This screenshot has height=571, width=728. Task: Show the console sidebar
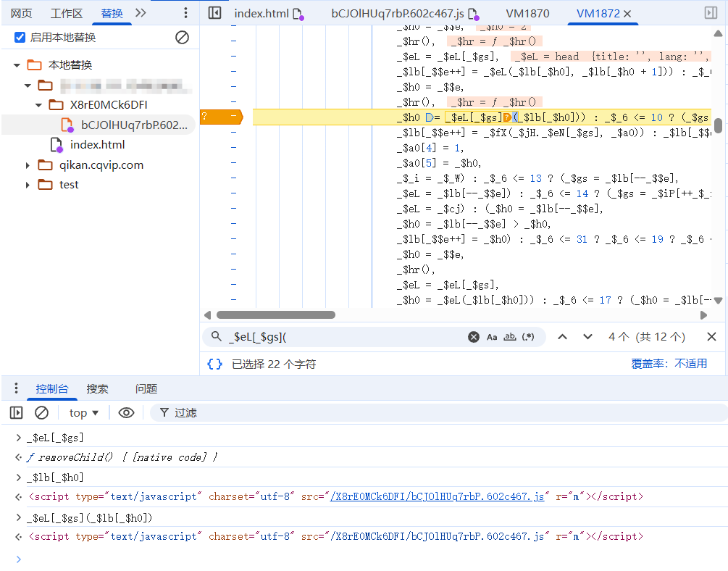pos(16,413)
